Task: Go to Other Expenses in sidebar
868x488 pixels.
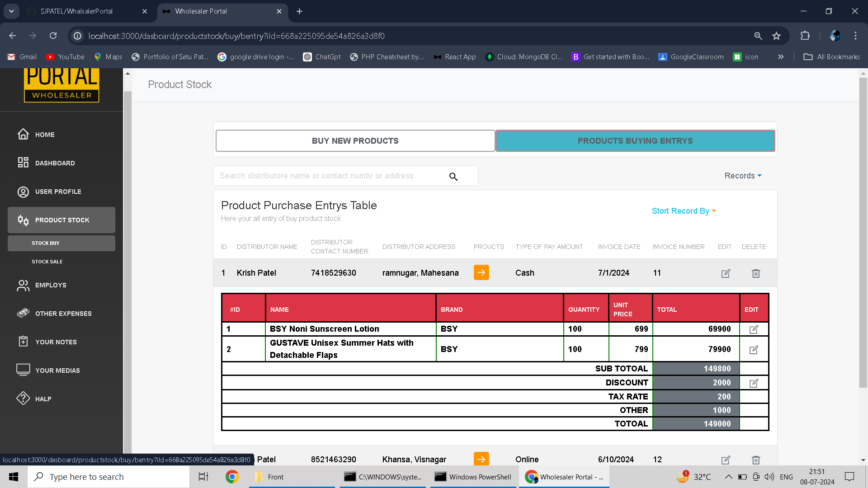Action: pos(63,314)
